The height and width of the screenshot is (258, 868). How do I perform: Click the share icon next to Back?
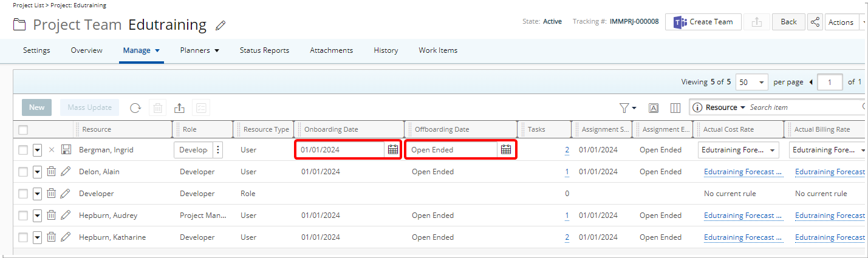[x=815, y=22]
